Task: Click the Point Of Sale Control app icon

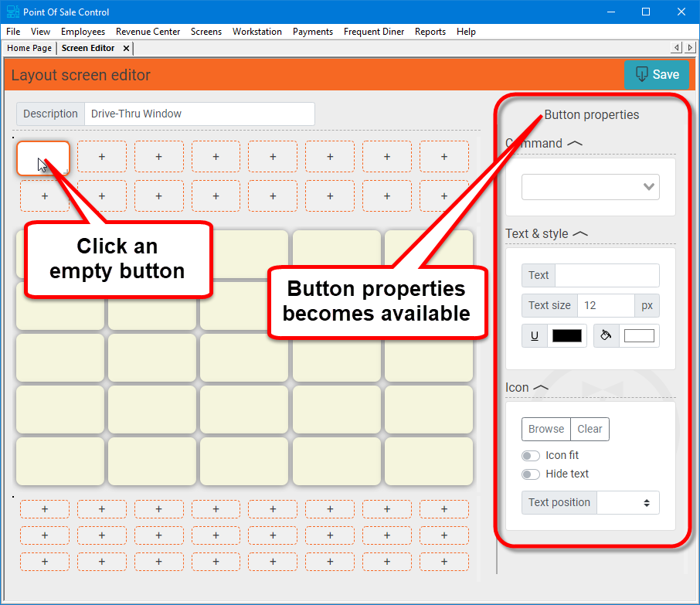Action: (12, 12)
